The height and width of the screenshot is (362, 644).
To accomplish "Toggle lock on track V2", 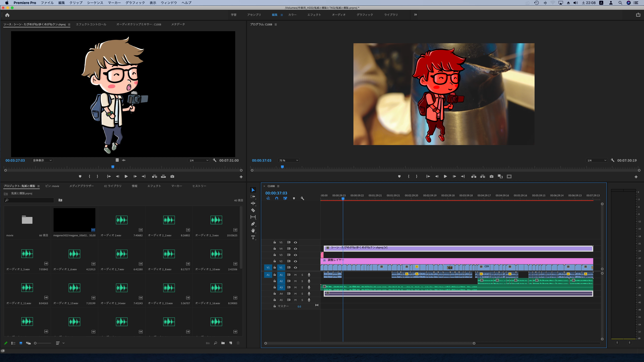I will pyautogui.click(x=274, y=261).
